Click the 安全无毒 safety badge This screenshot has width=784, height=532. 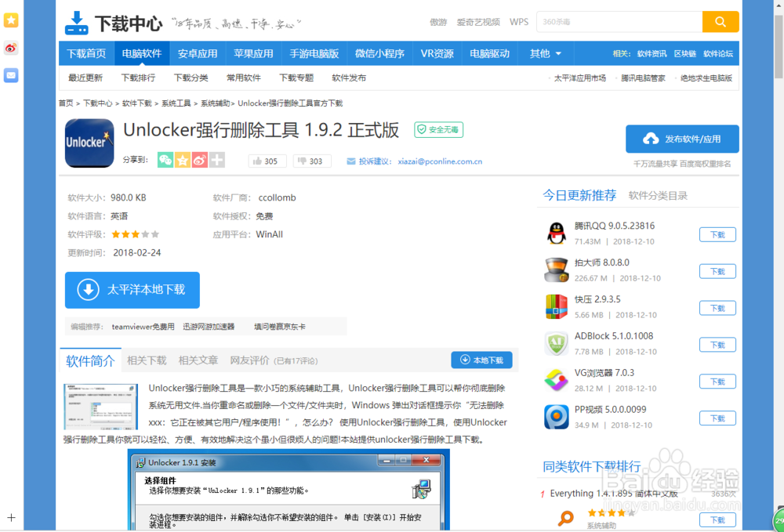(438, 130)
